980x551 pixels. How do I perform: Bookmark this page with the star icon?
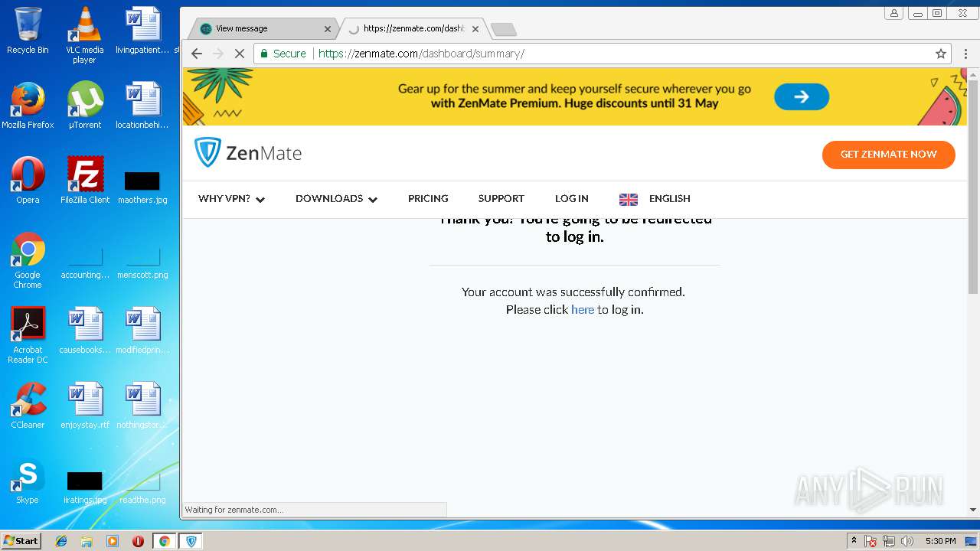click(x=941, y=54)
